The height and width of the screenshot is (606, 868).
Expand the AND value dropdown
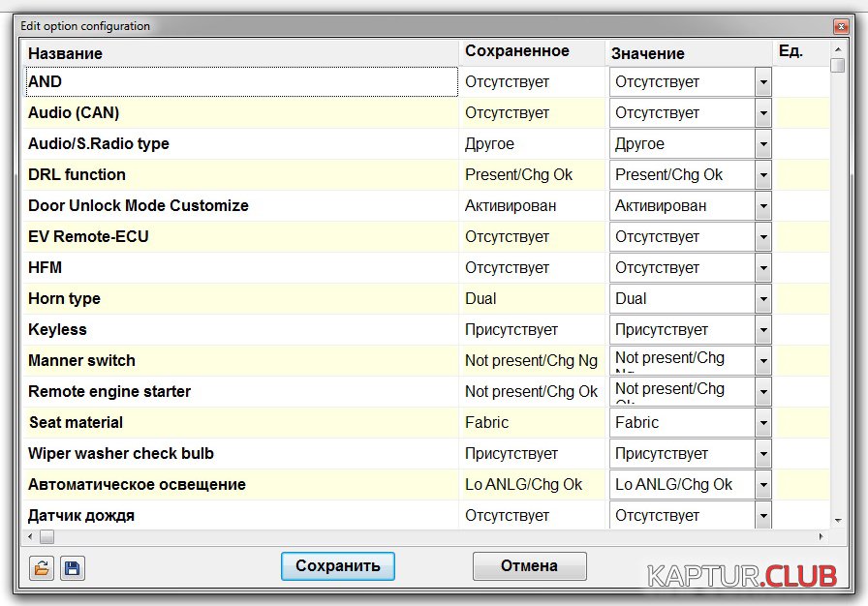(763, 82)
